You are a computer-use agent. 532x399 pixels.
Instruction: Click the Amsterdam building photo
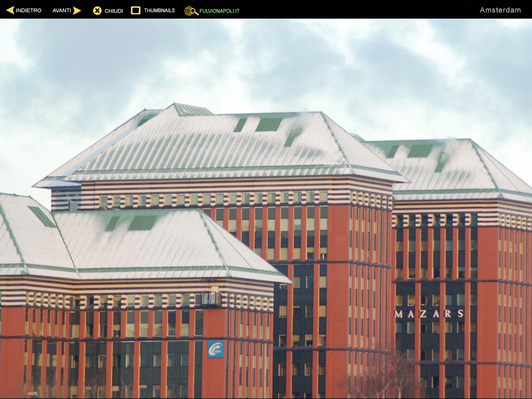pyautogui.click(x=266, y=209)
